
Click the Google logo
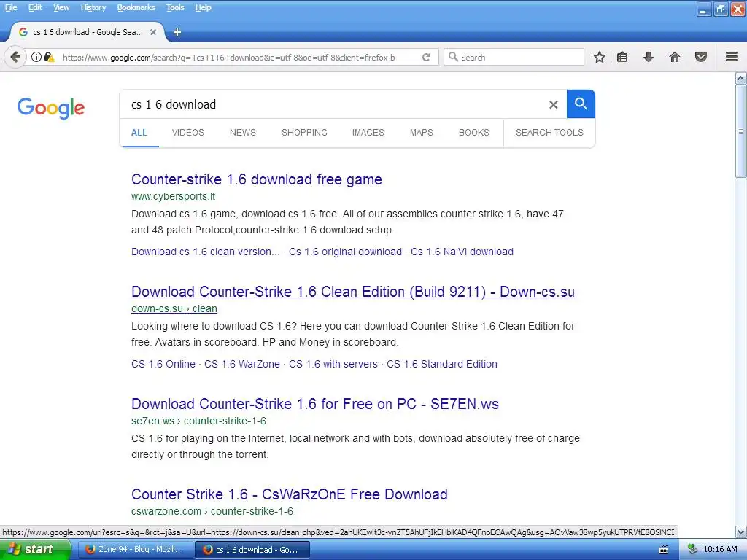(x=50, y=108)
